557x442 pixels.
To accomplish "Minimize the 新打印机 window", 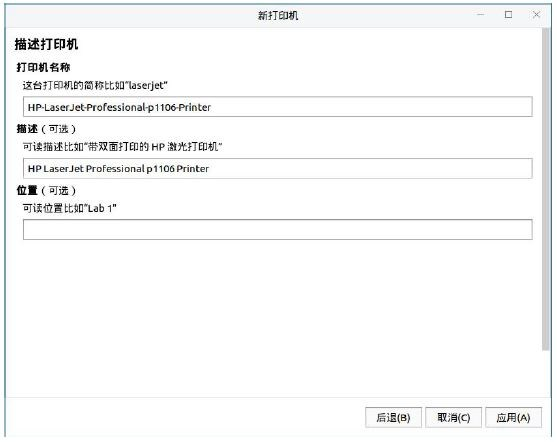I will (481, 15).
